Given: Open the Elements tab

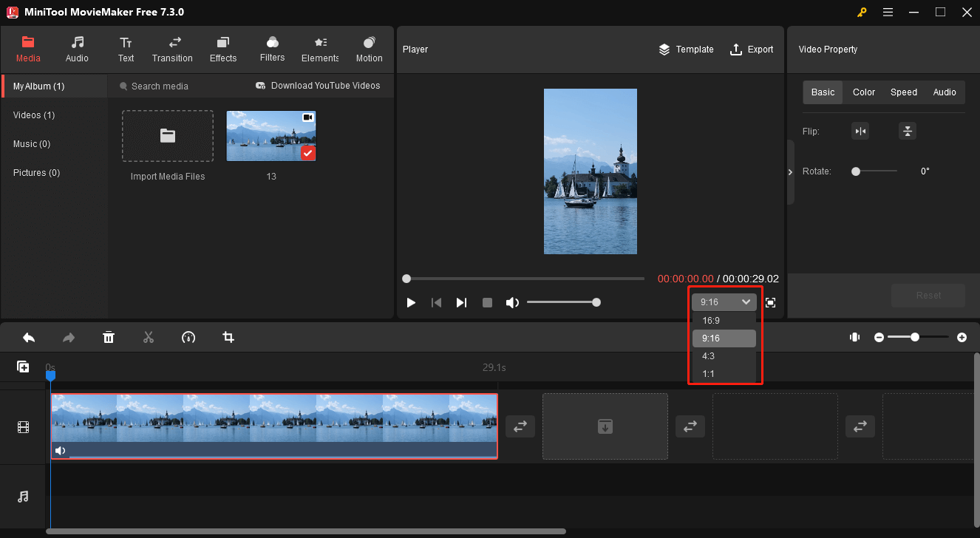Looking at the screenshot, I should [320, 49].
